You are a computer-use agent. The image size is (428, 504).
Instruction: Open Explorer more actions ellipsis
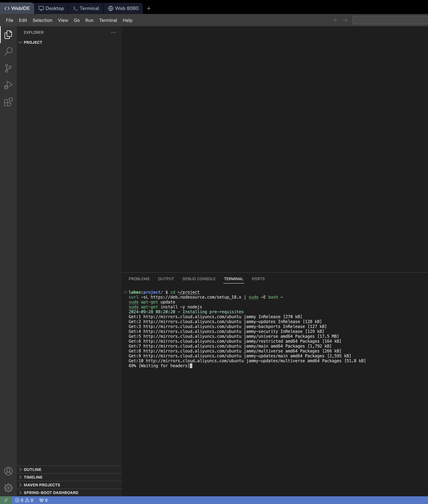[x=113, y=32]
